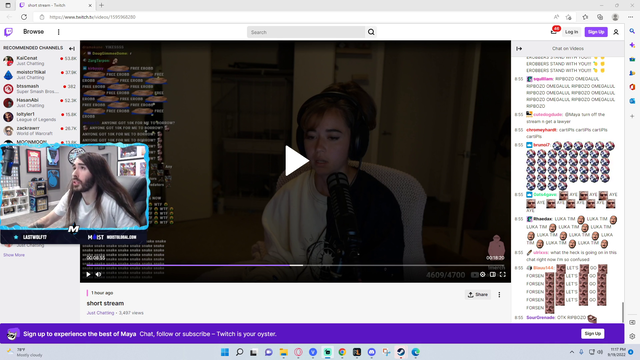This screenshot has height=360, width=640.
Task: Open chromeyhardt's chat username
Action: [541, 130]
